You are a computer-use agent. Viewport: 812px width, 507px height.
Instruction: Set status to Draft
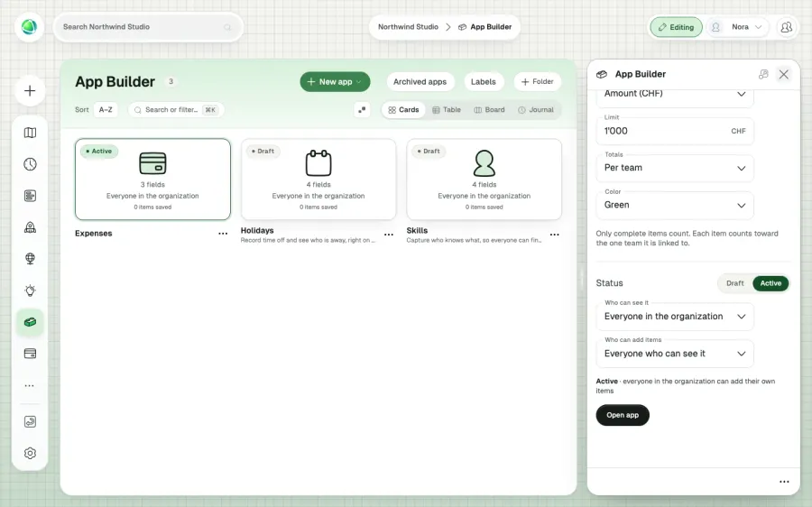[734, 283]
